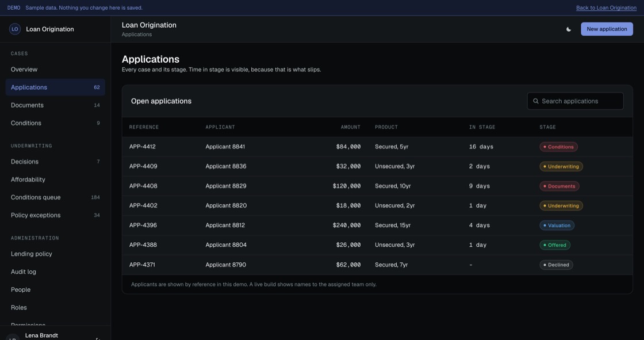Open Policy exceptions
The width and height of the screenshot is (644, 340).
[x=55, y=215]
